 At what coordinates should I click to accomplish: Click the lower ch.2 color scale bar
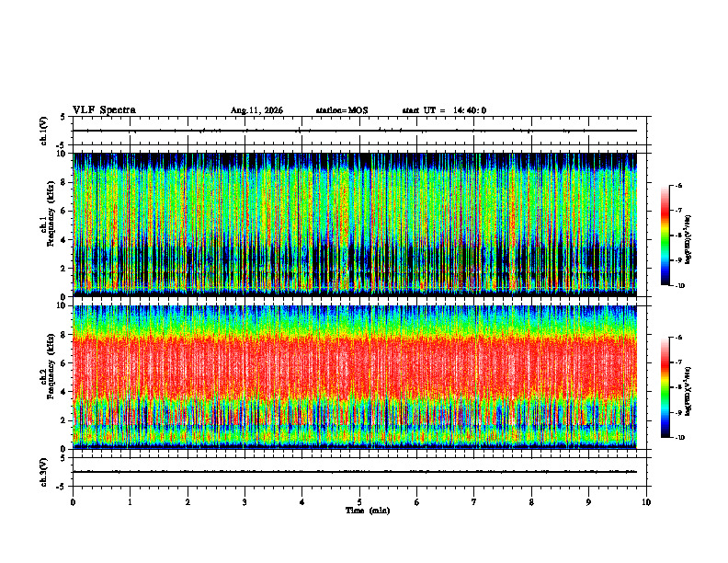[x=665, y=387]
